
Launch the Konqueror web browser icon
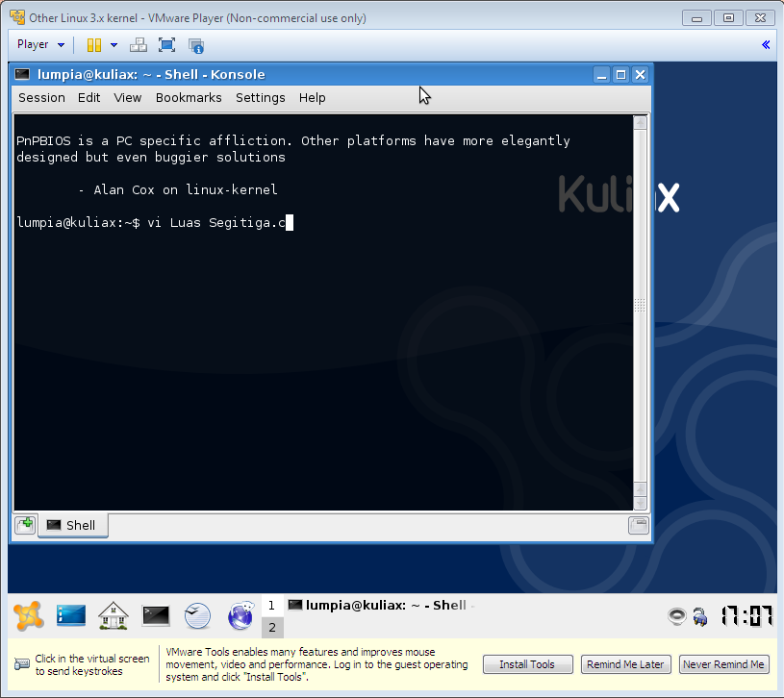pyautogui.click(x=240, y=615)
